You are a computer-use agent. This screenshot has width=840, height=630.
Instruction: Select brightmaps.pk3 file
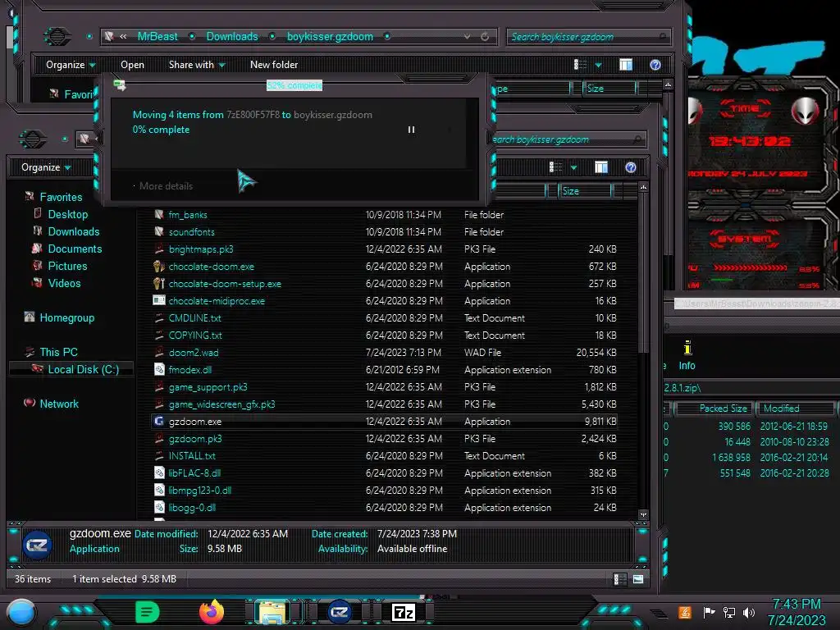coord(201,249)
